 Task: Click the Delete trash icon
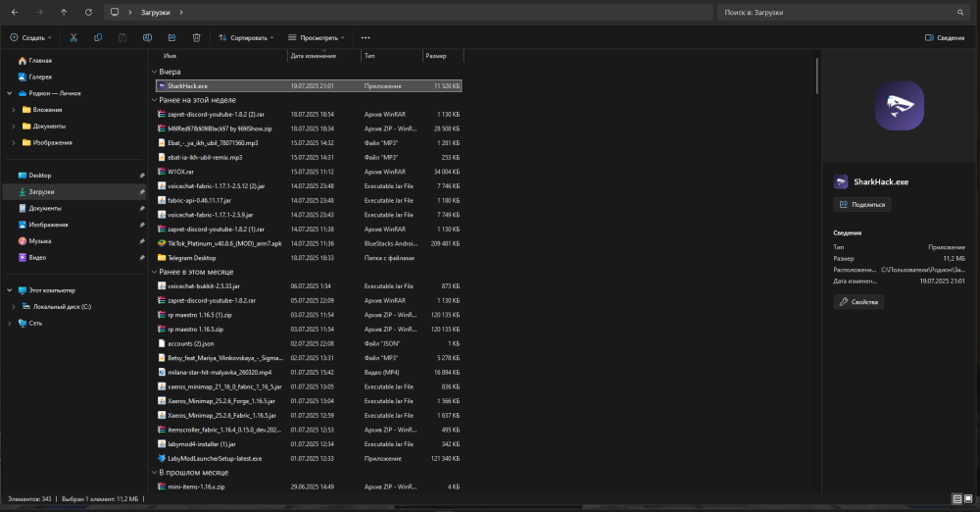[196, 37]
